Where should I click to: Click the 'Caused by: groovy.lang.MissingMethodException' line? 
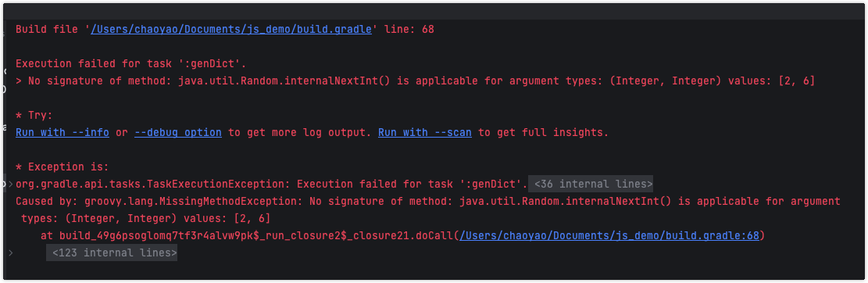428,201
